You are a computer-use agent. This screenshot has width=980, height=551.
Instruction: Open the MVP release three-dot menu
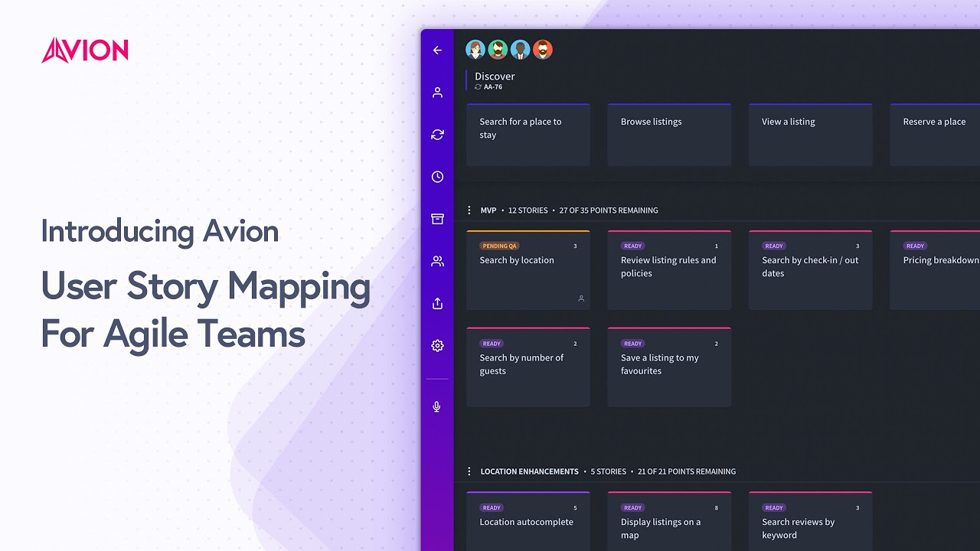(469, 210)
